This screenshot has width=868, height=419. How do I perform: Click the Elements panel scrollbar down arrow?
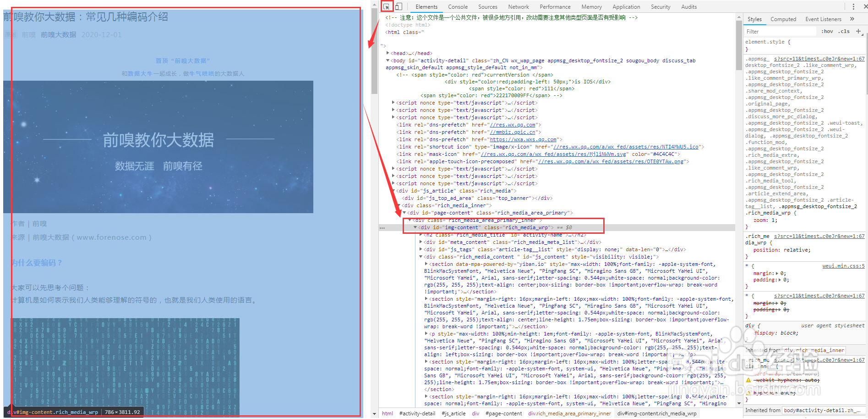739,403
